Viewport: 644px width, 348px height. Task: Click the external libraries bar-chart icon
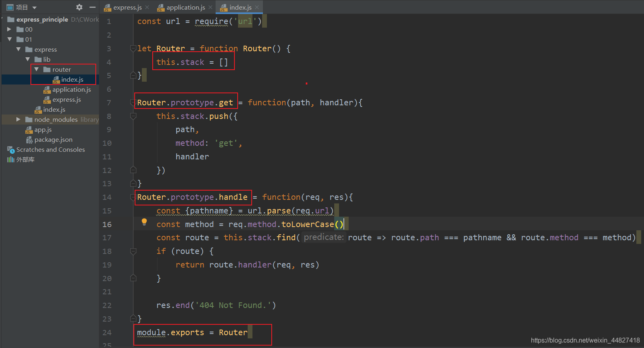point(11,159)
